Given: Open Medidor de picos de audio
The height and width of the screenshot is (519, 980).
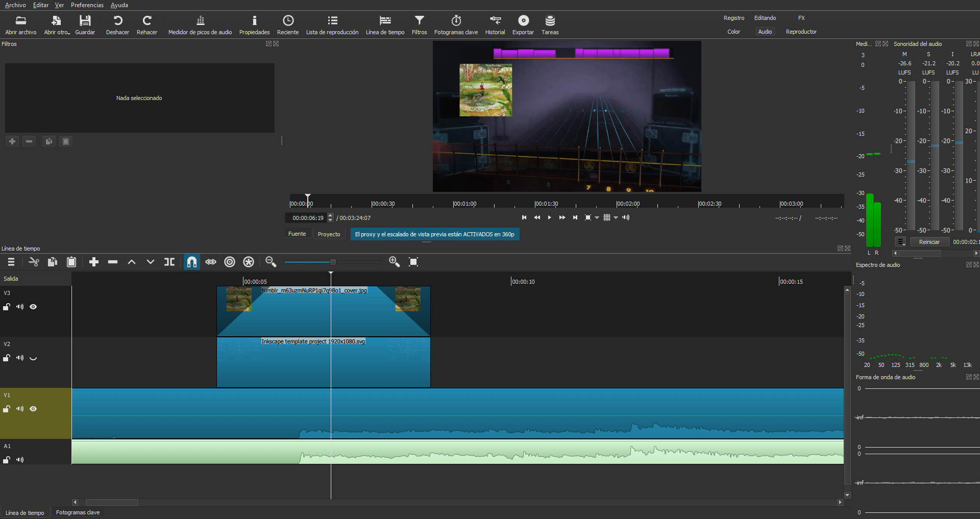Looking at the screenshot, I should (x=200, y=24).
